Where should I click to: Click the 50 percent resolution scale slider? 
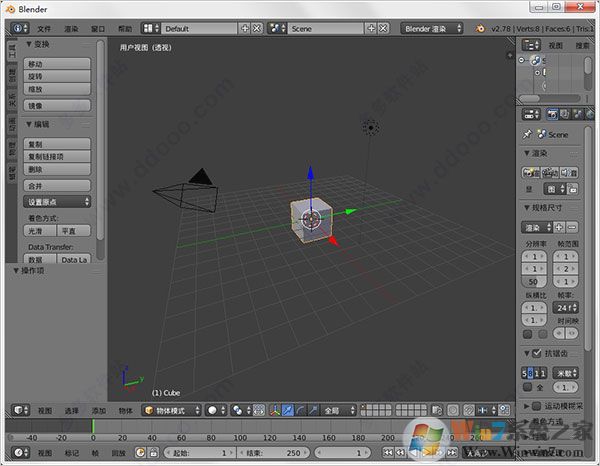click(x=533, y=283)
